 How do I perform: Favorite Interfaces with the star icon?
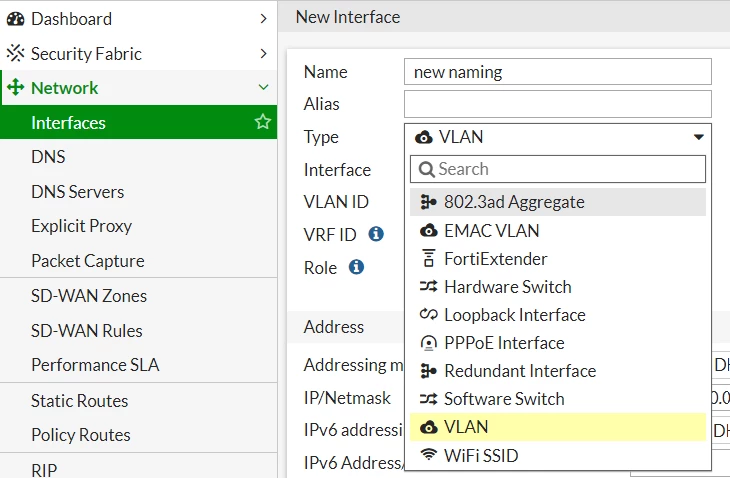(263, 122)
